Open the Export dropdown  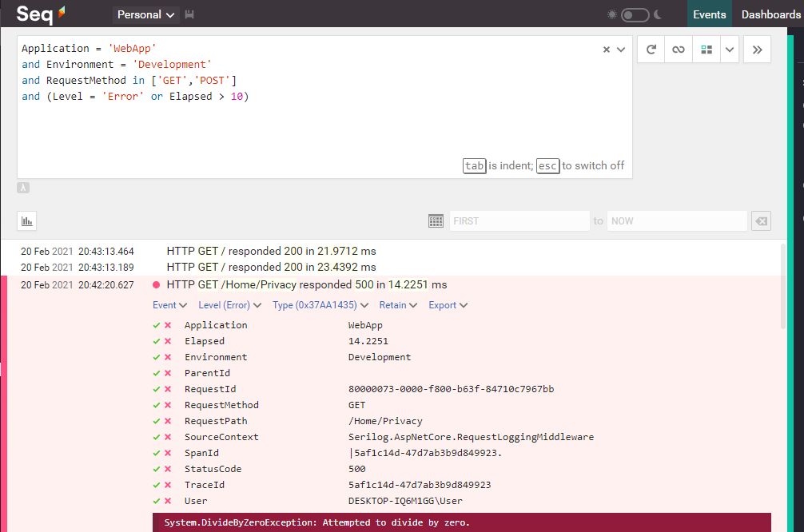[448, 305]
